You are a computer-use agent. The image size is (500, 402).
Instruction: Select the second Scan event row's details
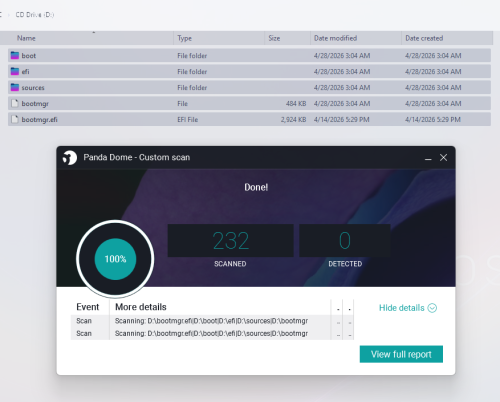[211, 334]
